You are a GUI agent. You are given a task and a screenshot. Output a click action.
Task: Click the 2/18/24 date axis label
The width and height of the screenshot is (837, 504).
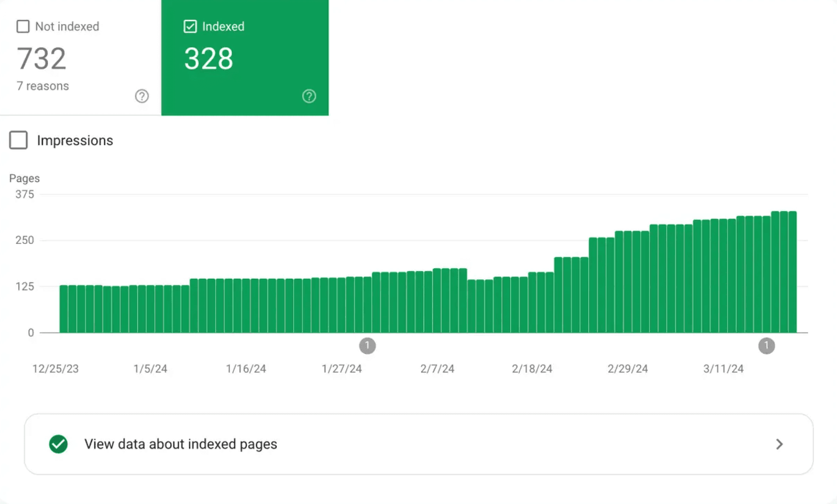coord(532,369)
